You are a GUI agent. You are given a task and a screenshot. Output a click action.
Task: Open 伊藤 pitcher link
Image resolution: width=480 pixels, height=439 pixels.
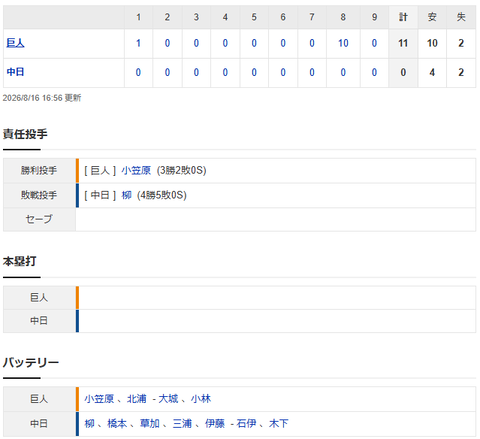(x=215, y=424)
